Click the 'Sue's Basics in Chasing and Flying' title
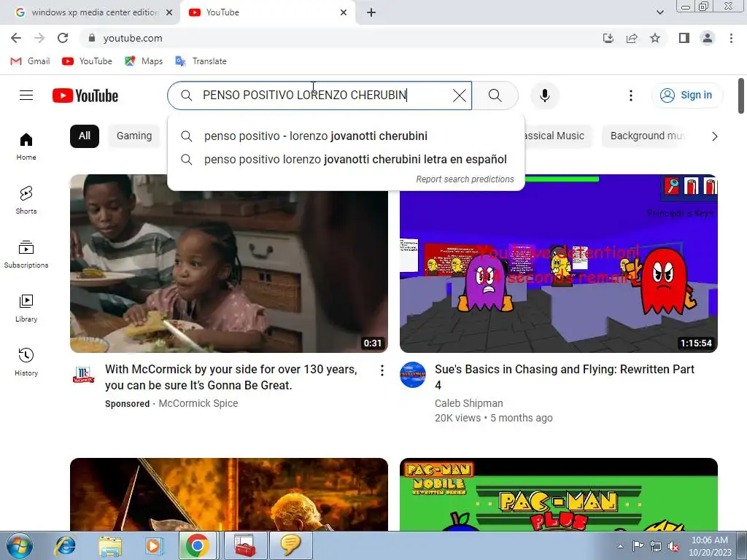The image size is (747, 560). click(565, 377)
